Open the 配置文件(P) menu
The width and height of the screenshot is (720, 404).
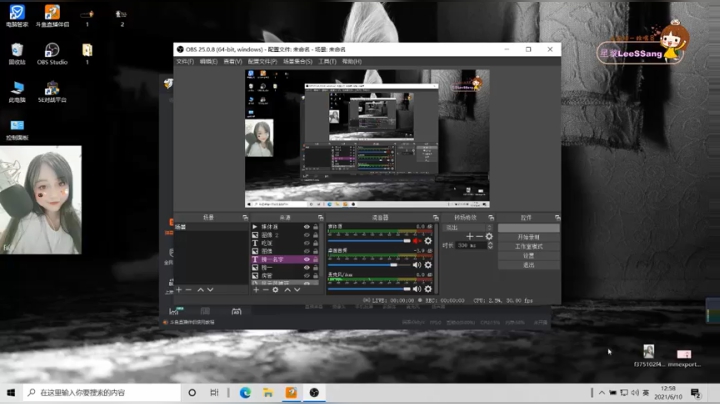[x=262, y=62]
